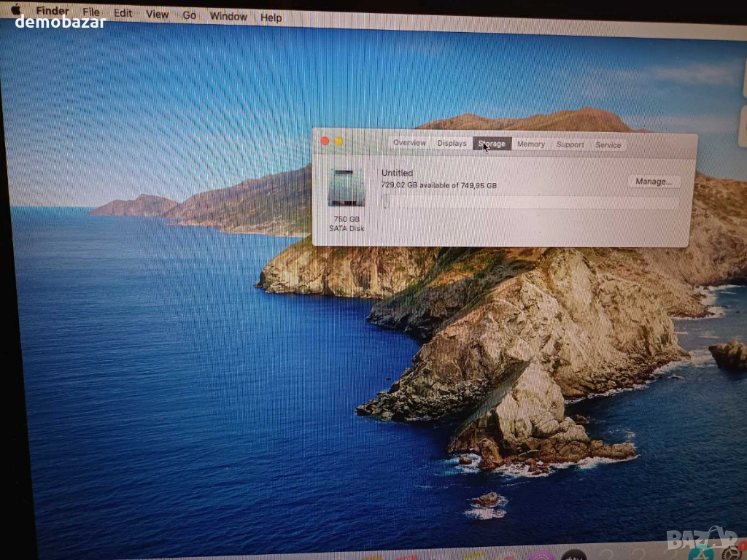Open the Finder menu
Viewport: 747px width, 560px height.
click(53, 11)
